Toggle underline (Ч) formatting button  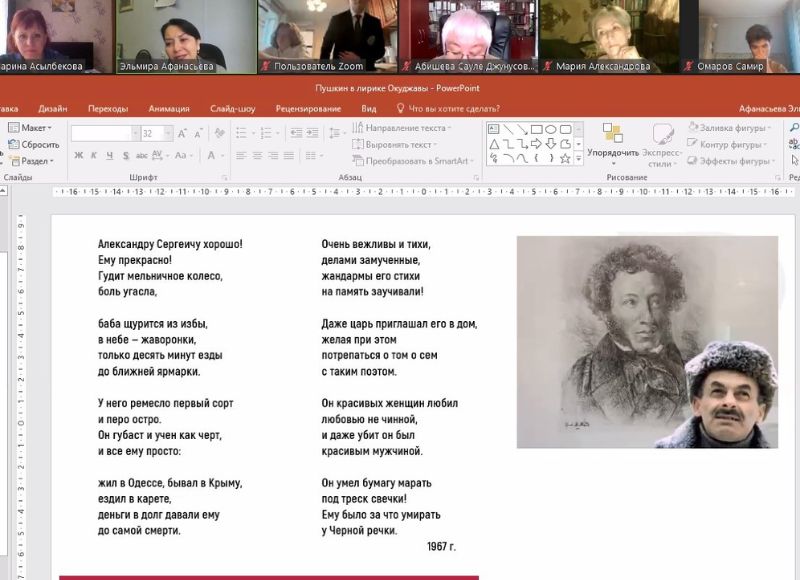[107, 156]
